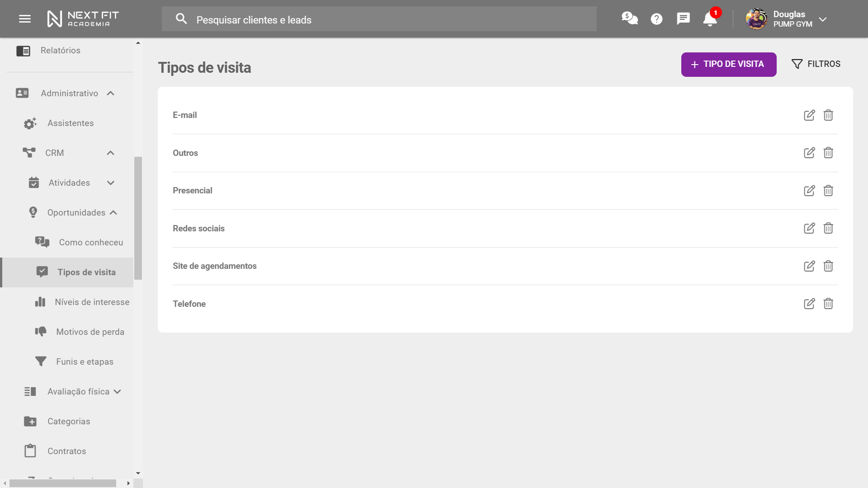Edit the Redes sociais visit type
Image resolution: width=868 pixels, height=488 pixels.
[809, 228]
